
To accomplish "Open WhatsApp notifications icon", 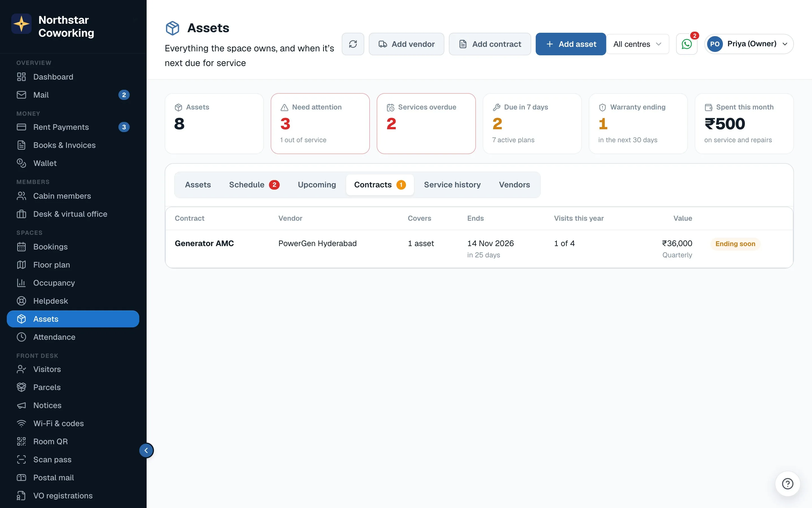I will pos(687,44).
